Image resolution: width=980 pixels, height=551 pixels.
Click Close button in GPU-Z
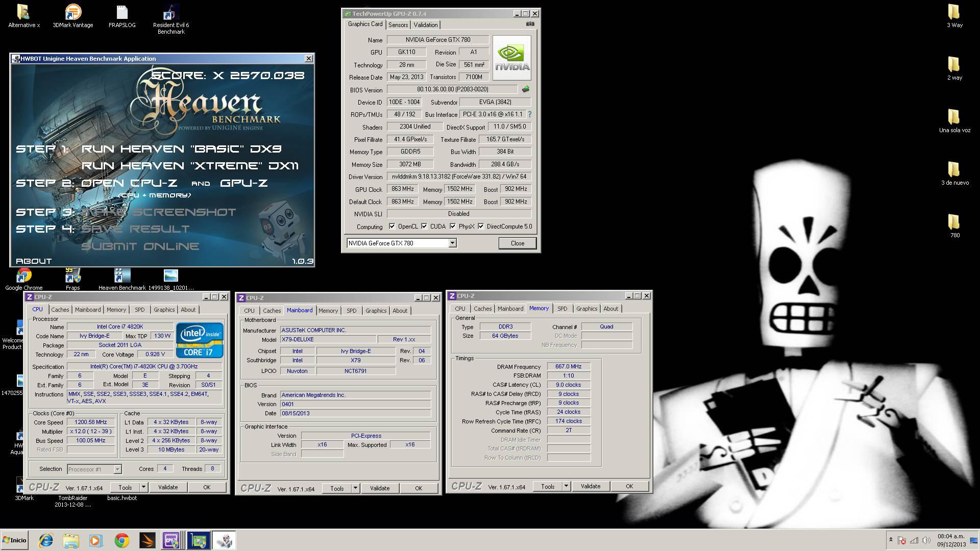click(x=518, y=243)
